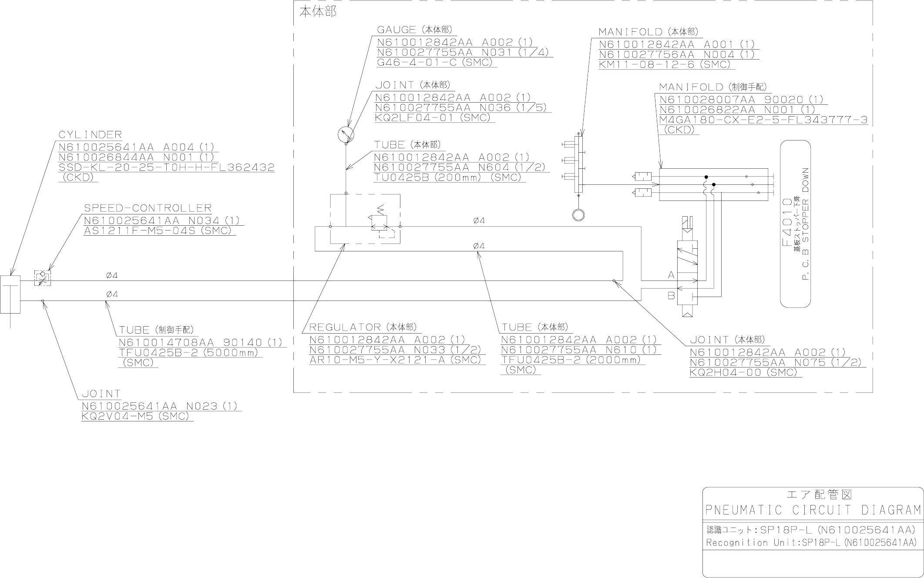Click the speed-controller check valve symbol
924x578 pixels.
[x=42, y=278]
